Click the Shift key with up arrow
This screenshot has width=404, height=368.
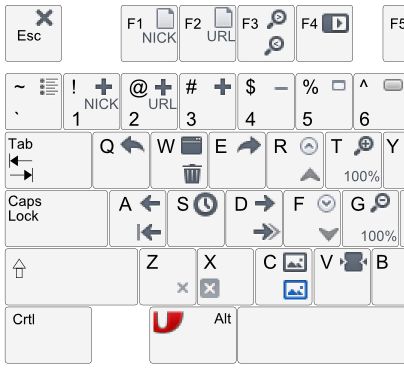[x=71, y=277]
